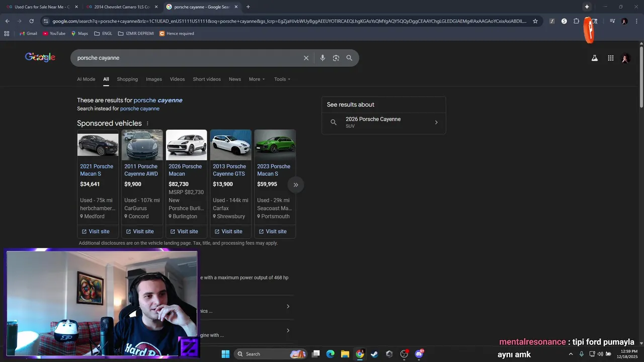Open Discord from the taskbar
The image size is (644, 362).
coord(419,354)
